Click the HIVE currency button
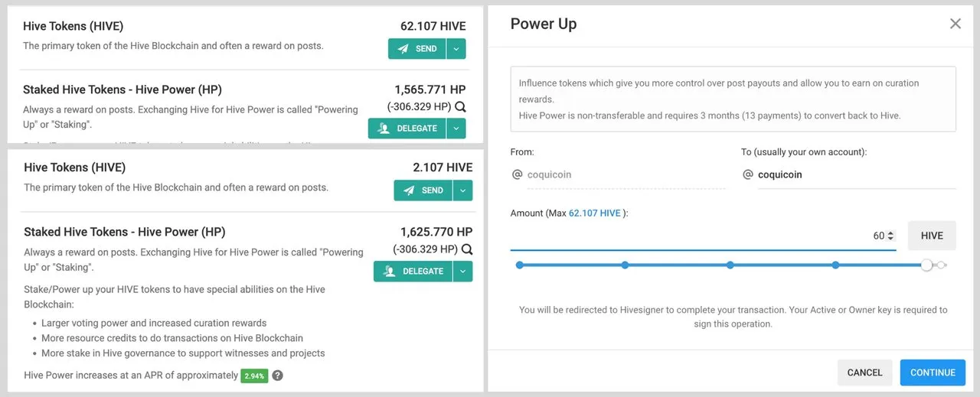 click(x=932, y=236)
